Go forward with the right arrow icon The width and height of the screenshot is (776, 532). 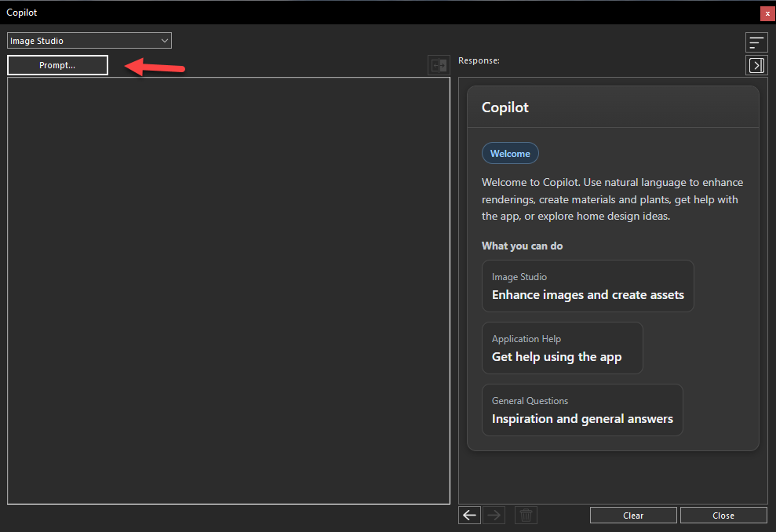(494, 516)
